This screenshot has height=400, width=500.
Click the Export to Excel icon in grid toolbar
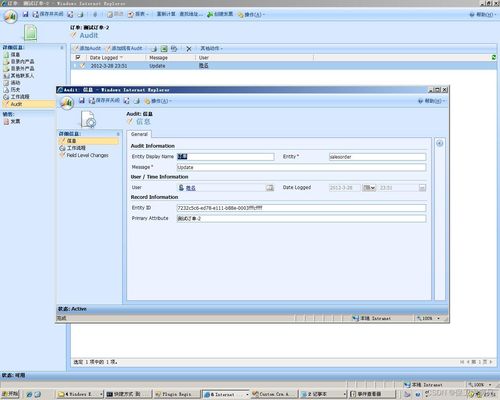(x=164, y=49)
